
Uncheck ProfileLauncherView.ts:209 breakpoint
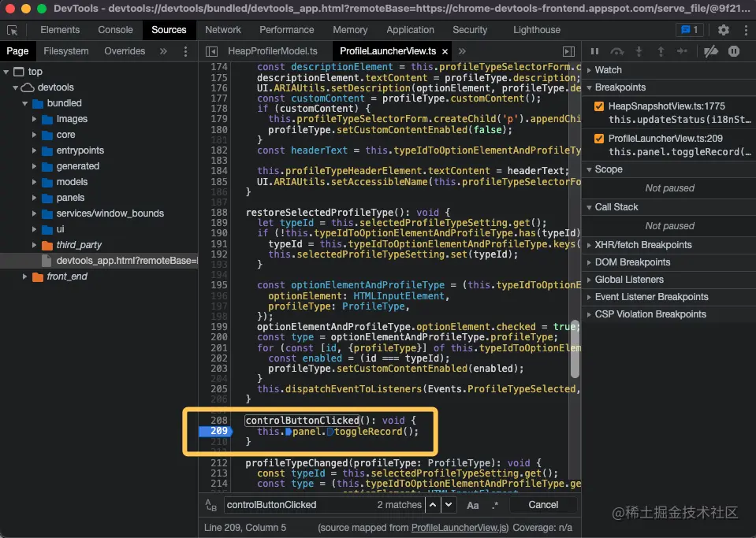pos(599,139)
